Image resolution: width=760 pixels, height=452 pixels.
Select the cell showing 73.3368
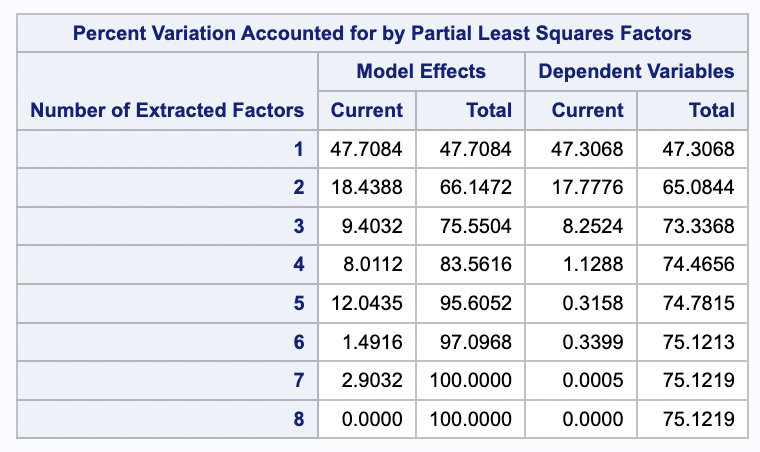coord(699,226)
